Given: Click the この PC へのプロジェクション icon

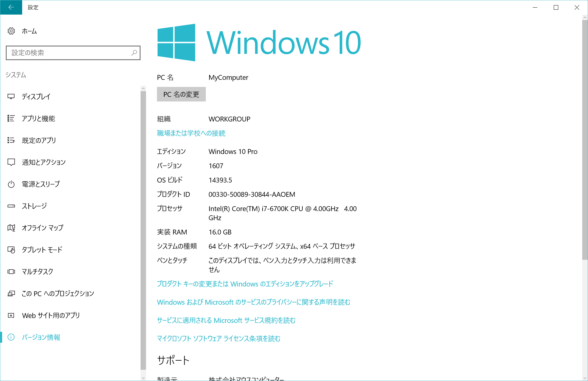Looking at the screenshot, I should click(11, 293).
